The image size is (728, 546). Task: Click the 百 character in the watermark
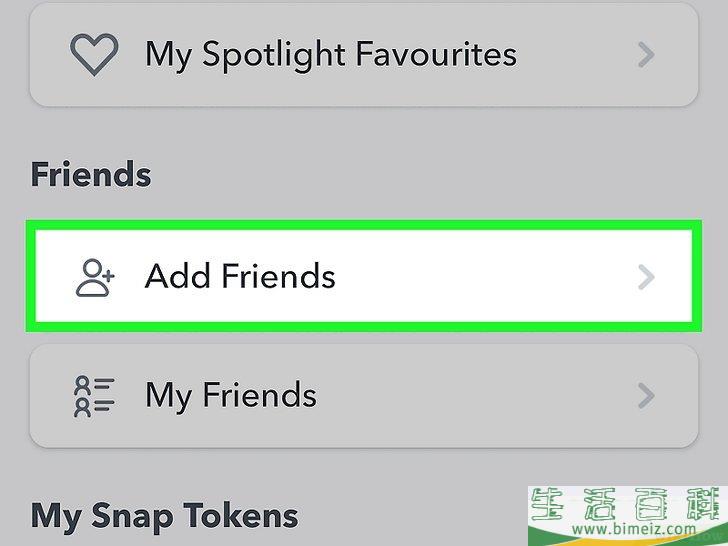tap(652, 504)
